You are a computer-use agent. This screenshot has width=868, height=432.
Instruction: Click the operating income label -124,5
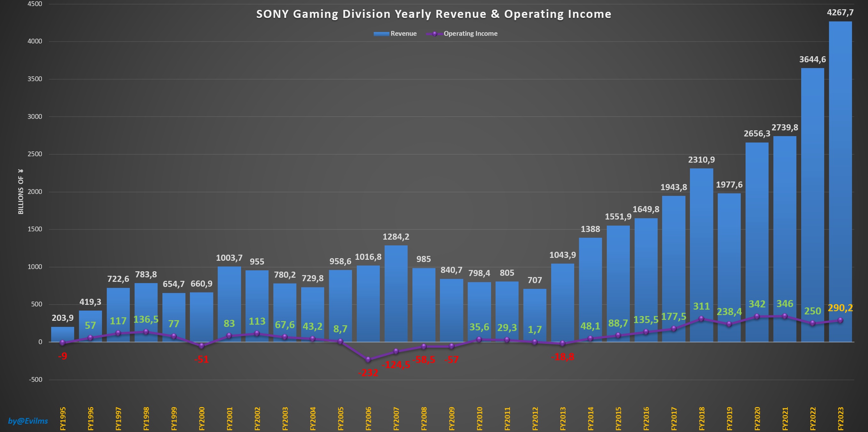pyautogui.click(x=396, y=365)
